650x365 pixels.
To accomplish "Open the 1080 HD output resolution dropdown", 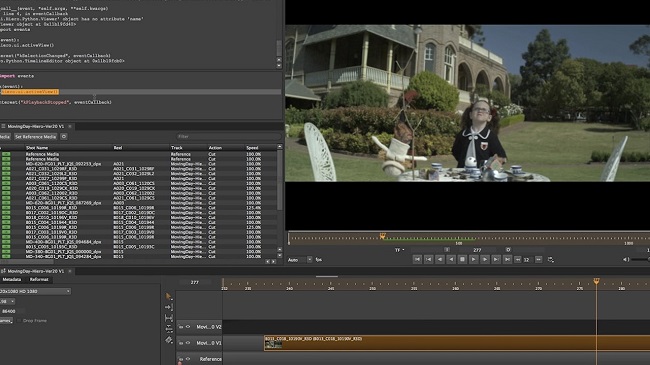I will click(x=35, y=291).
